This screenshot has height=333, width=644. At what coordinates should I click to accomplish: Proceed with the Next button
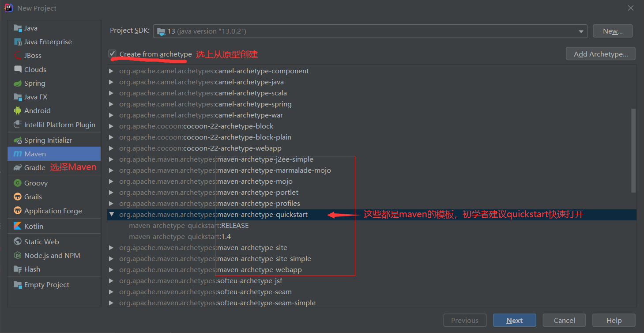[515, 320]
